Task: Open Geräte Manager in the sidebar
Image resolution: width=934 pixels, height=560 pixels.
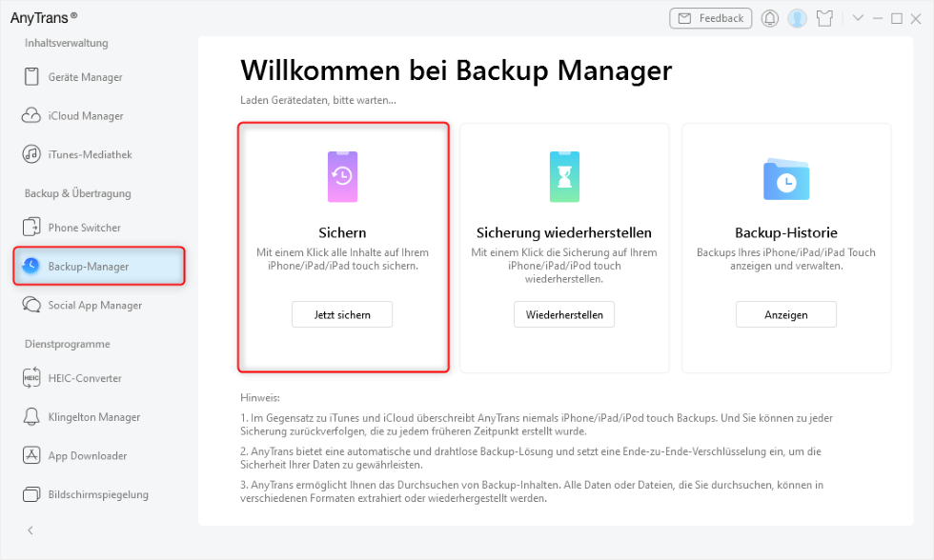Action: pos(85,77)
